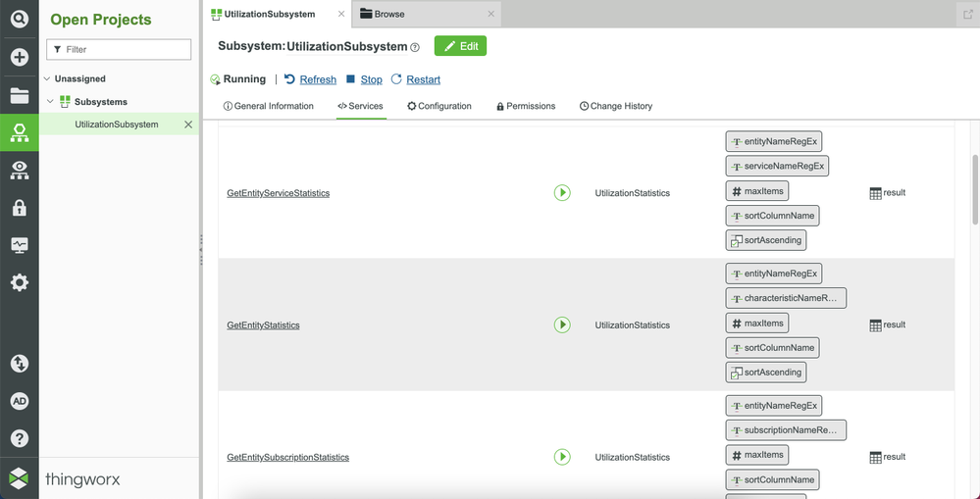Click the sidebar splitter collapse handle
Image resolution: width=980 pixels, height=499 pixels.
201,250
